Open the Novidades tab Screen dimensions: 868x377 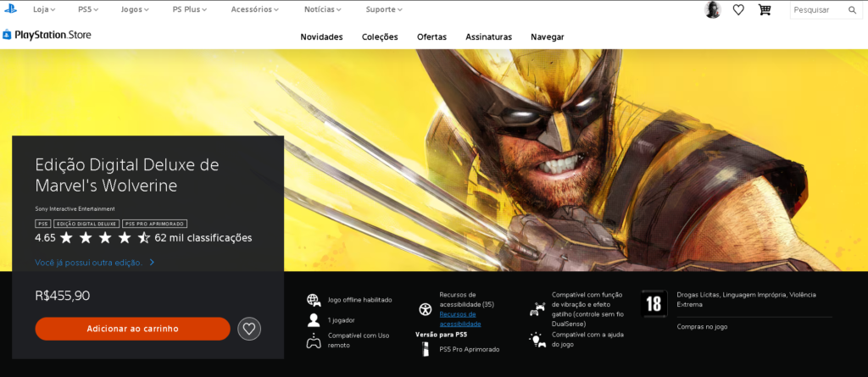(x=321, y=37)
